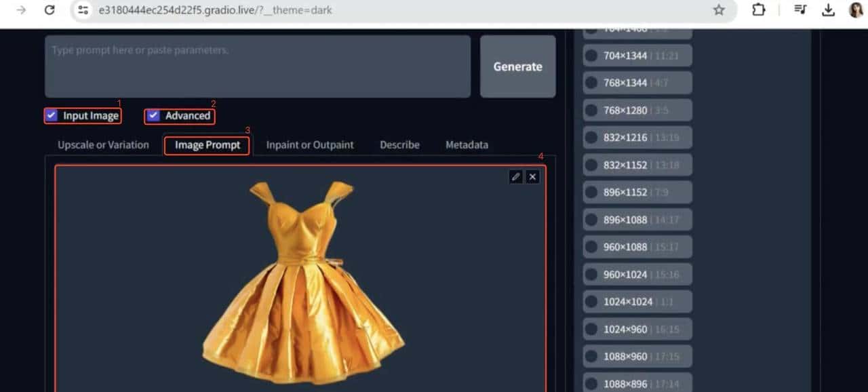Open the browser extensions puzzle icon
This screenshot has height=392, width=868.
point(758,10)
